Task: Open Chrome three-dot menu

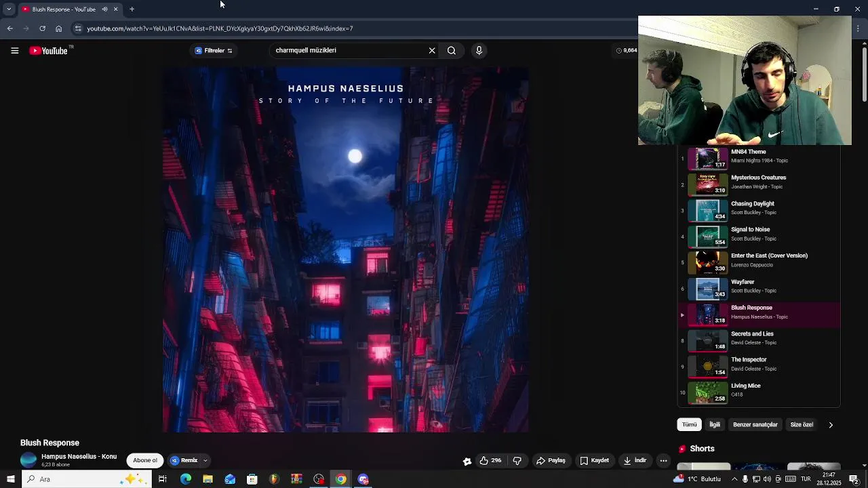Action: 858,28
